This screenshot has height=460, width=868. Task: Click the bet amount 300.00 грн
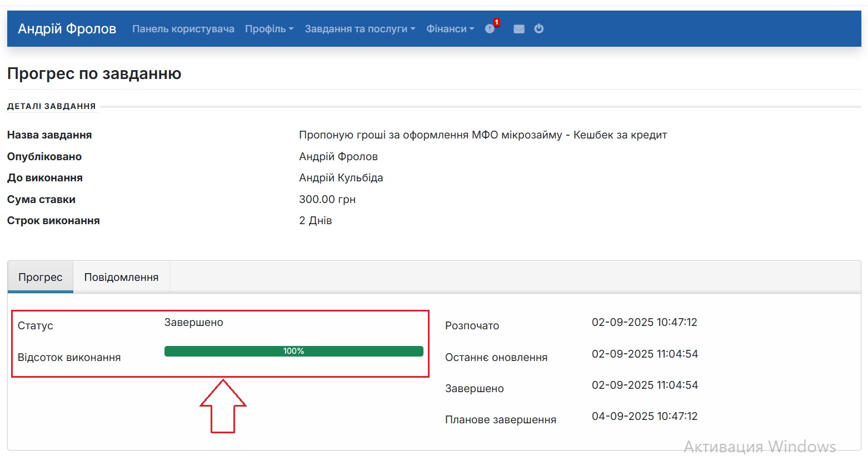tap(327, 199)
